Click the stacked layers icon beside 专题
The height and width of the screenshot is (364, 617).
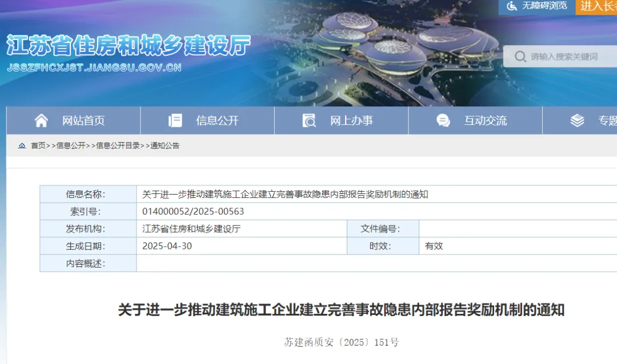577,120
